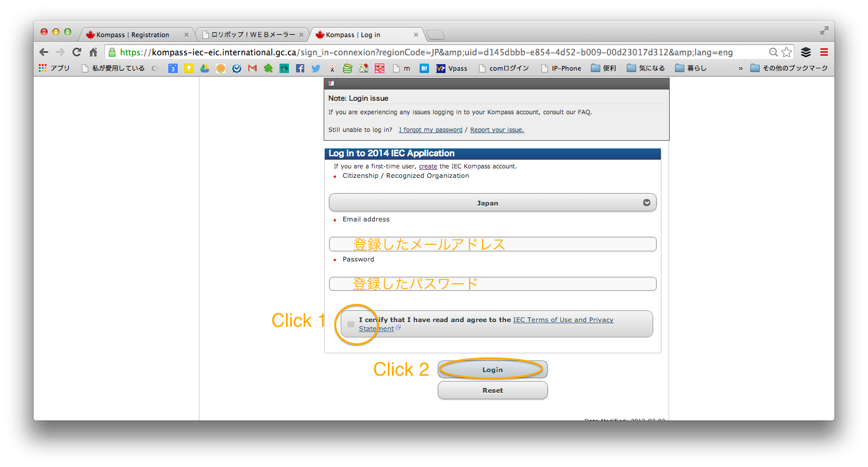Screen dimensions: 868x467
Task: Click the browser reload button
Action: (77, 52)
